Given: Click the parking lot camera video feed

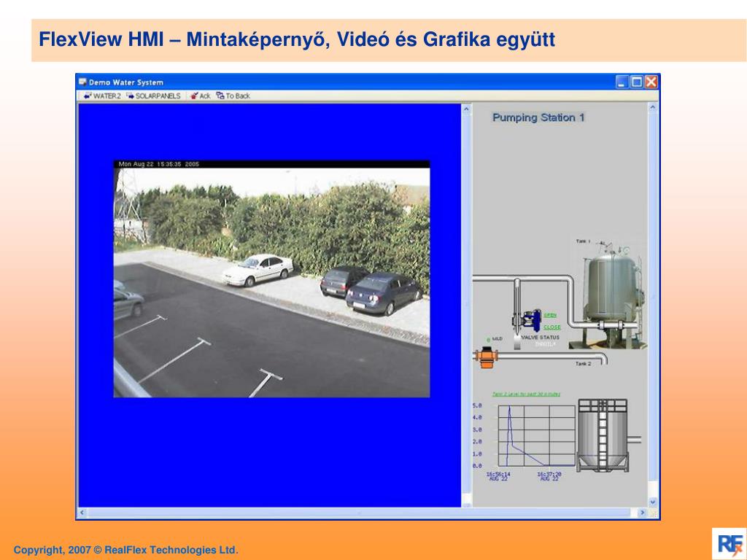Looking at the screenshot, I should (x=271, y=279).
